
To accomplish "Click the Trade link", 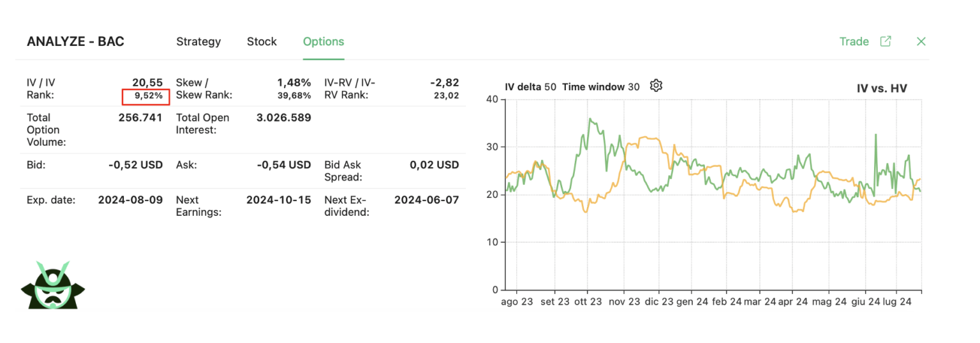I will coord(854,42).
